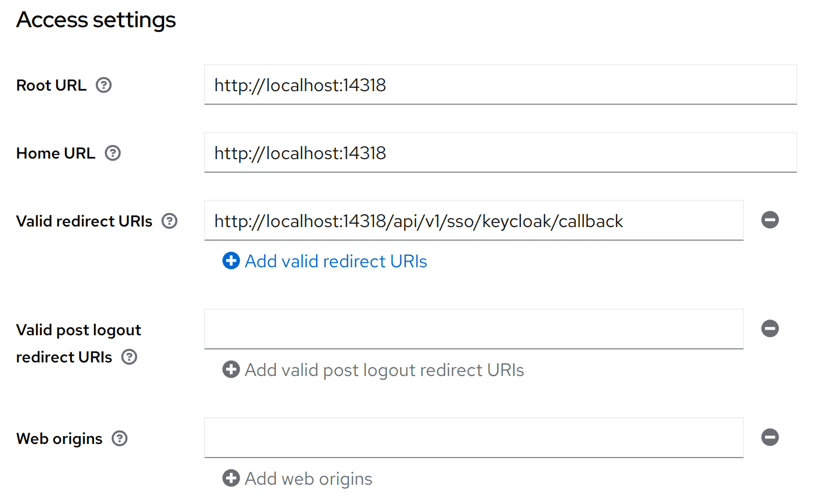Image resolution: width=816 pixels, height=504 pixels.
Task: Select the Add web origins link
Action: point(308,479)
